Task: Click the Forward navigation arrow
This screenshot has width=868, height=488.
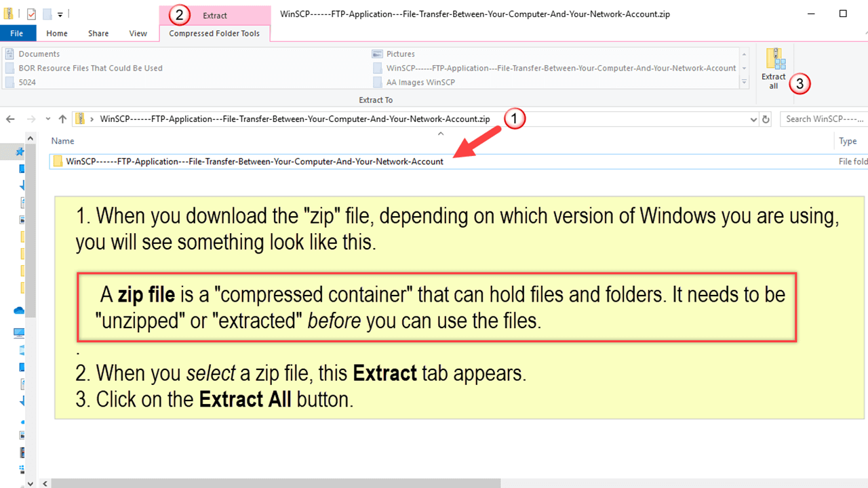Action: coord(31,119)
